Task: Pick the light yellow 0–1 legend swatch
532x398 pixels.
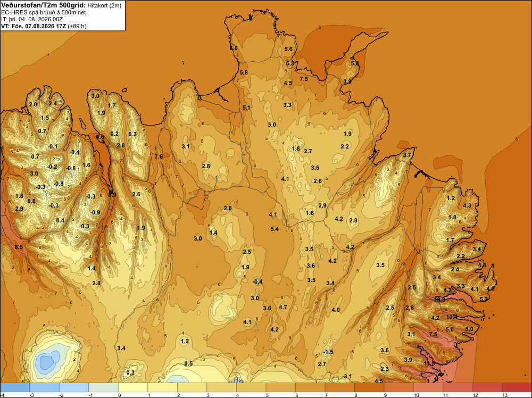Action: pos(133,387)
